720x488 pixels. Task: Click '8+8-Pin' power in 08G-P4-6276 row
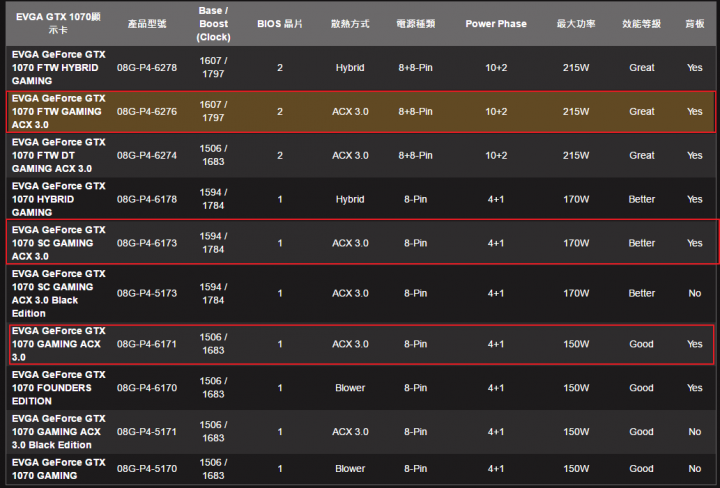click(416, 112)
